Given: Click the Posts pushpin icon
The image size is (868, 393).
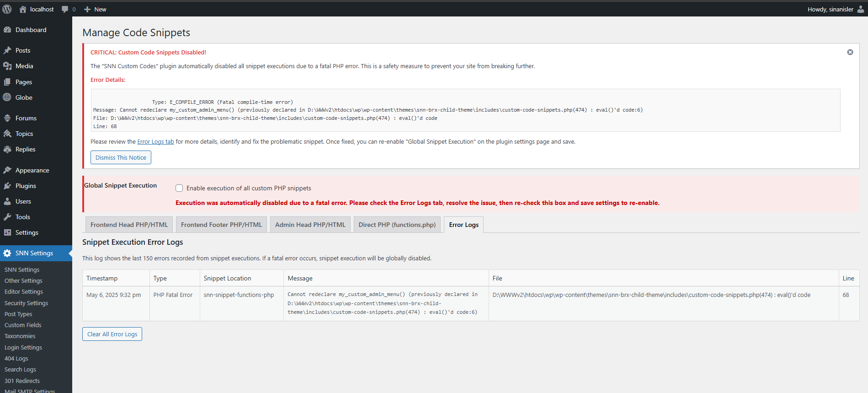Looking at the screenshot, I should tap(7, 50).
